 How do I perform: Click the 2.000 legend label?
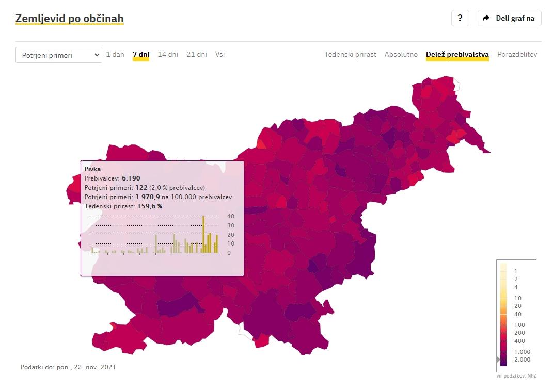[x=522, y=360]
